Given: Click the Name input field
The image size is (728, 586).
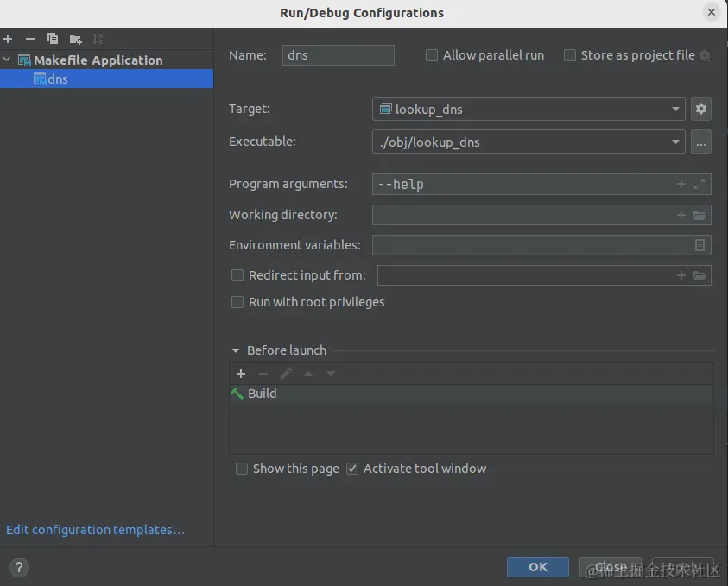Looking at the screenshot, I should point(338,55).
